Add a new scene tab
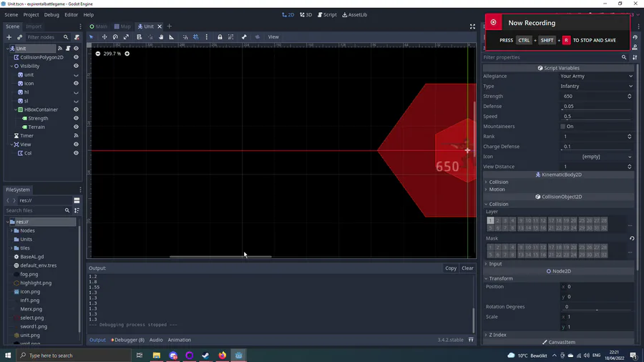The image size is (644, 362). (x=169, y=26)
